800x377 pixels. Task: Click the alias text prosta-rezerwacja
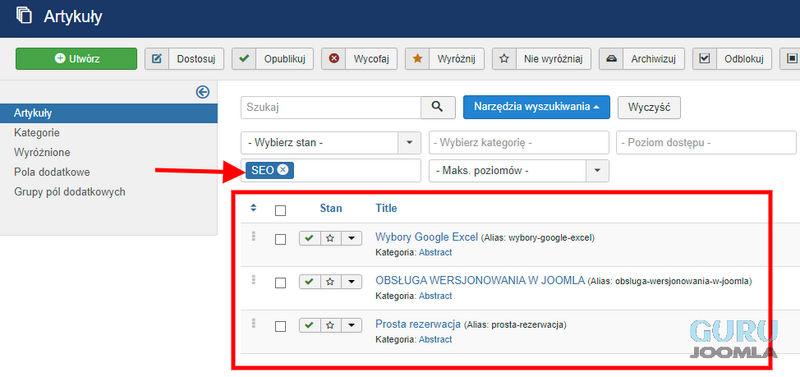click(528, 325)
